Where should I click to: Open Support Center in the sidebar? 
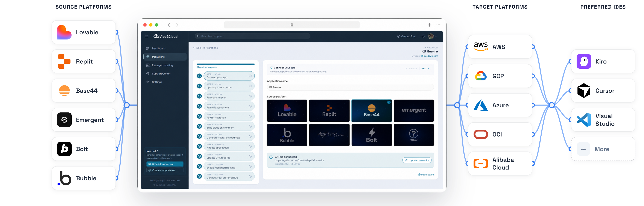(x=165, y=74)
